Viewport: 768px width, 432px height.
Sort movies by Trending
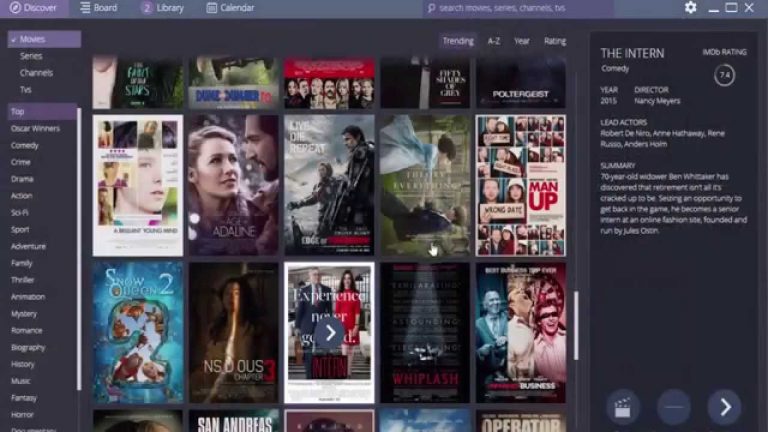pos(458,41)
